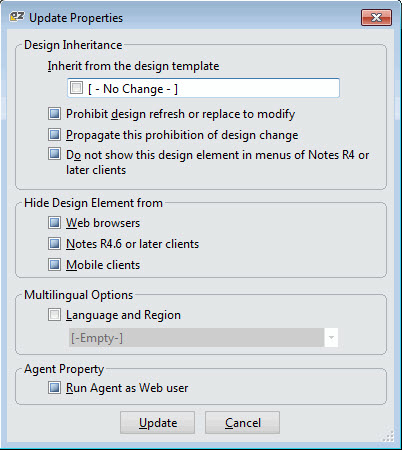This screenshot has height=450, width=402.
Task: Toggle Do not show in menus checkbox
Action: coord(54,154)
